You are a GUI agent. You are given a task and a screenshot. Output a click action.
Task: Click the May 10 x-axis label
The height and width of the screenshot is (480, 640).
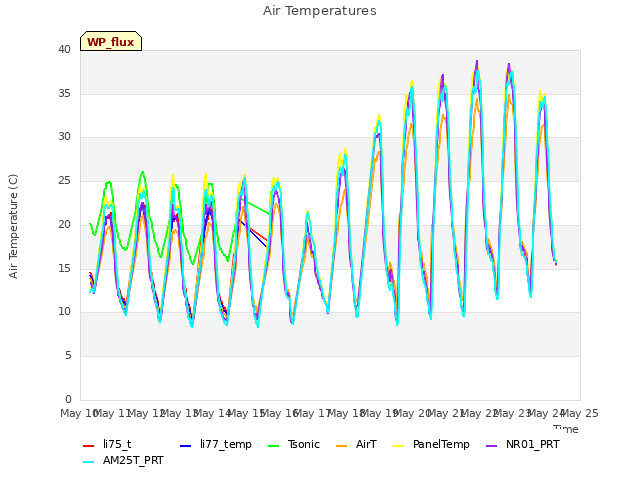click(79, 413)
